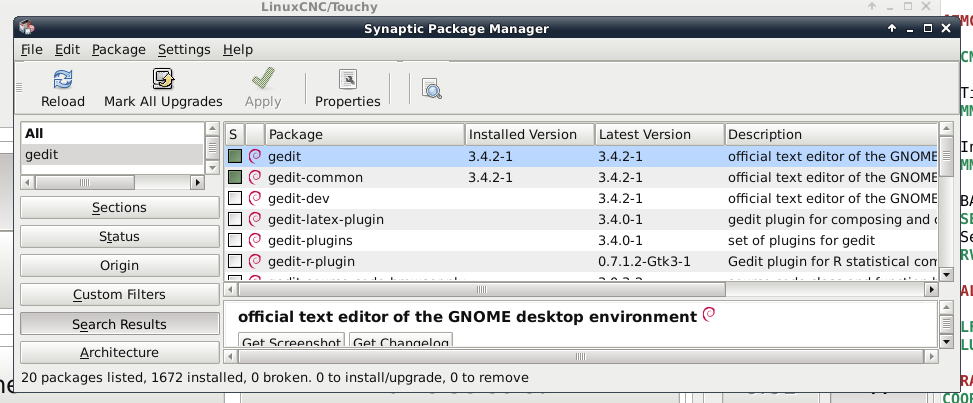Sort by the Description column header
Viewport: 973px width, 403px height.
(830, 134)
